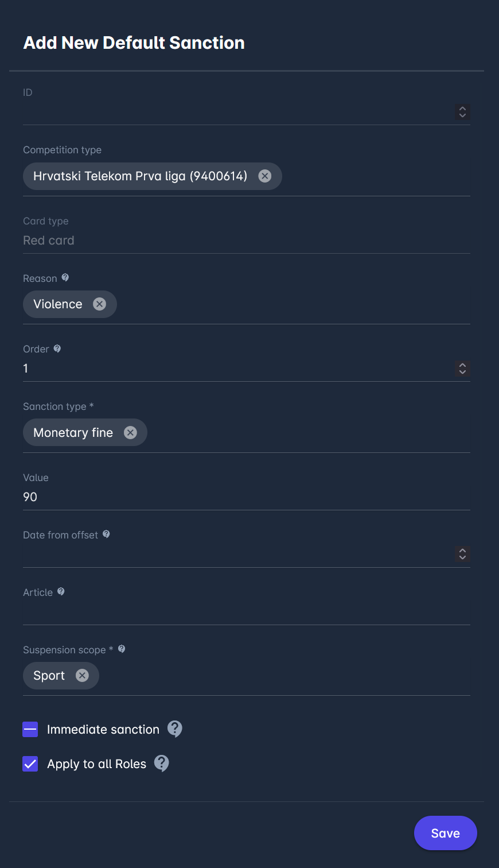
Task: Show help for Date from offset
Action: pos(106,534)
